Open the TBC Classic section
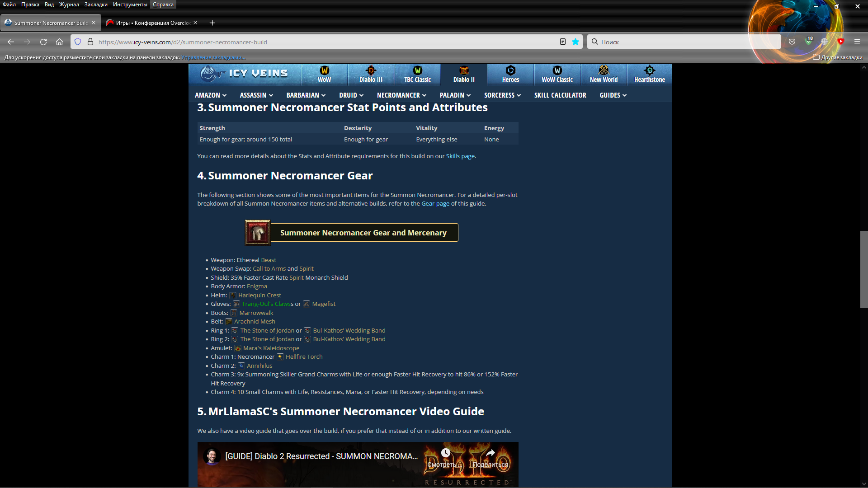The height and width of the screenshot is (488, 868). point(417,75)
